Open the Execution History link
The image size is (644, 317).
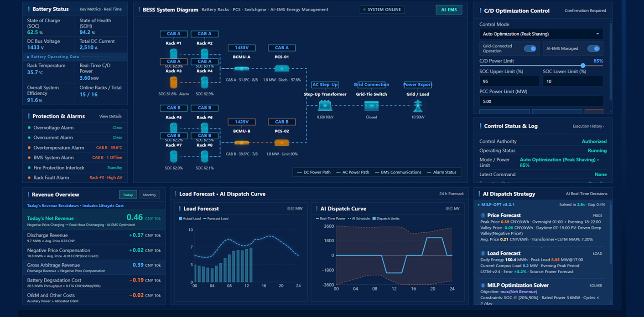pos(588,126)
